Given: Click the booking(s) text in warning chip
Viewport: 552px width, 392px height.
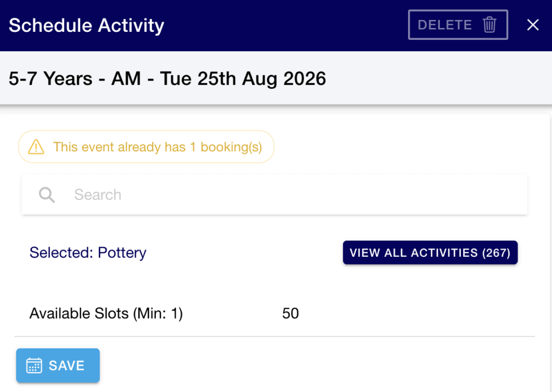Looking at the screenshot, I should click(231, 147).
